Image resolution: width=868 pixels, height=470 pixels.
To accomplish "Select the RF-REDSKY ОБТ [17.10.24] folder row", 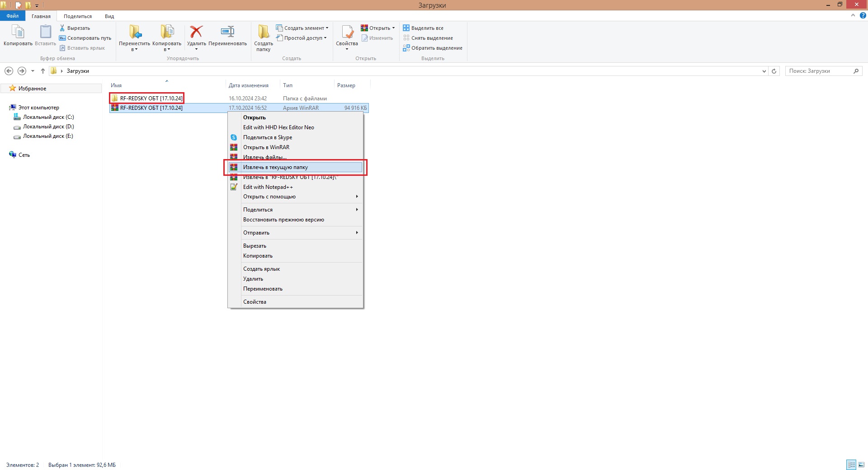I will tap(239, 98).
